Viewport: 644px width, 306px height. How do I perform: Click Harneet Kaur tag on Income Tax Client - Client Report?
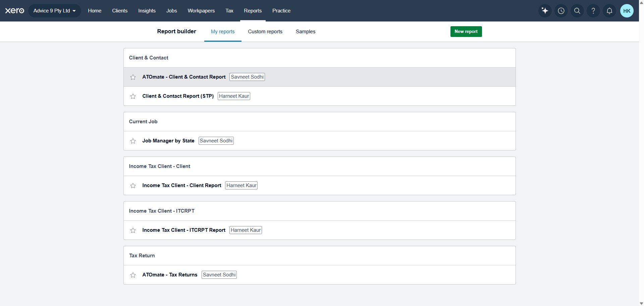241,185
